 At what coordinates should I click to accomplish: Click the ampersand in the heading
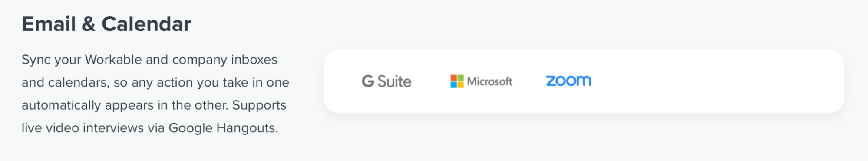(89, 24)
